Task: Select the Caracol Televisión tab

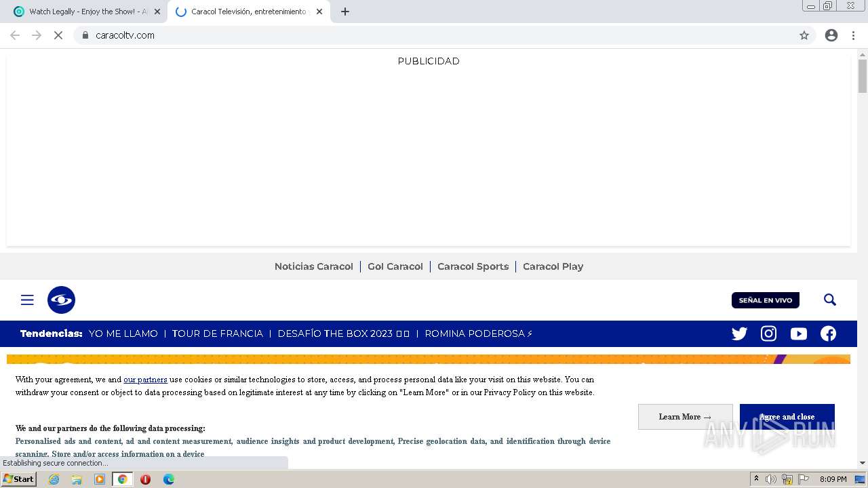Action: (248, 12)
